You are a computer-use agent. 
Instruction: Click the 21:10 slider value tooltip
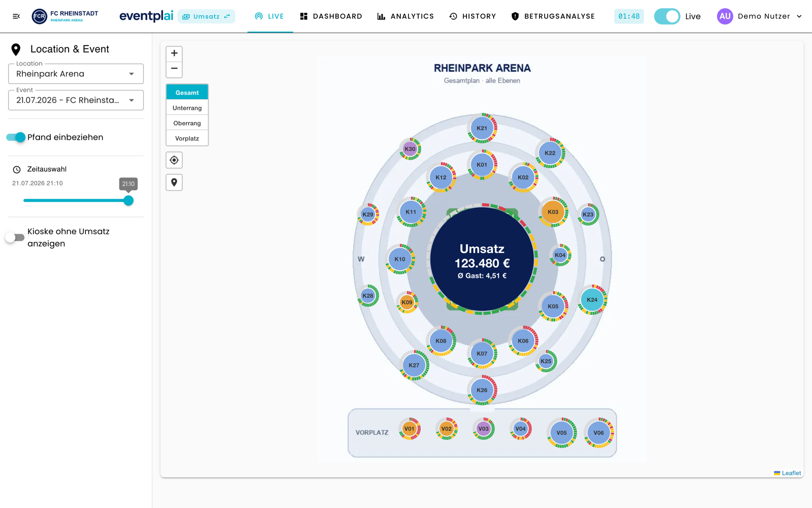tap(128, 184)
